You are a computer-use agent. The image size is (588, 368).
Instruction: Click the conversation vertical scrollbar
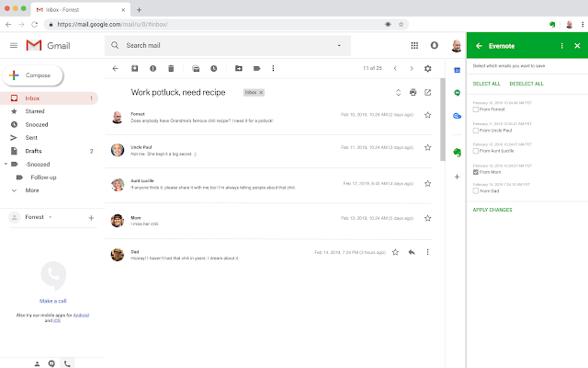[443, 120]
